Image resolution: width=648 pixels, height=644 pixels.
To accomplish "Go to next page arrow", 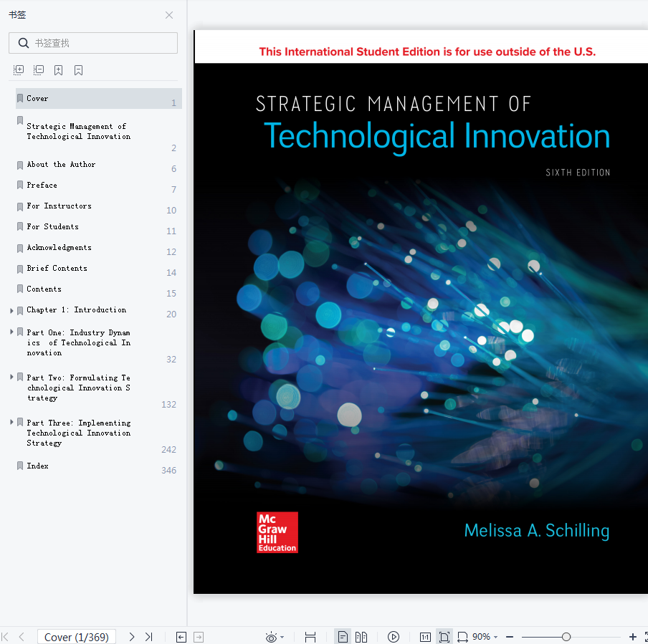I will point(131,637).
